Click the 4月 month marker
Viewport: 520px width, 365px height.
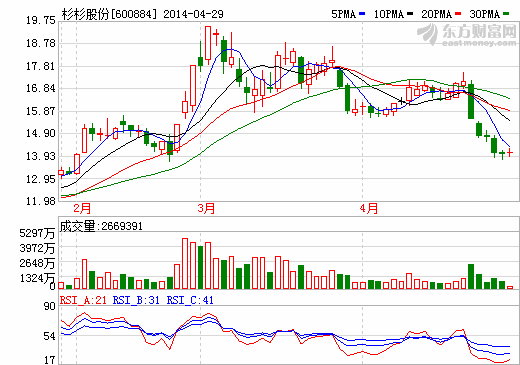(369, 209)
